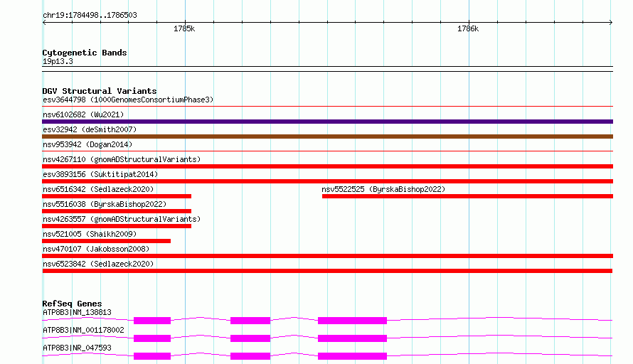This screenshot has width=633, height=364.
Task: Click the nsv6102682 (Wu2021) label text
Action: (x=83, y=114)
